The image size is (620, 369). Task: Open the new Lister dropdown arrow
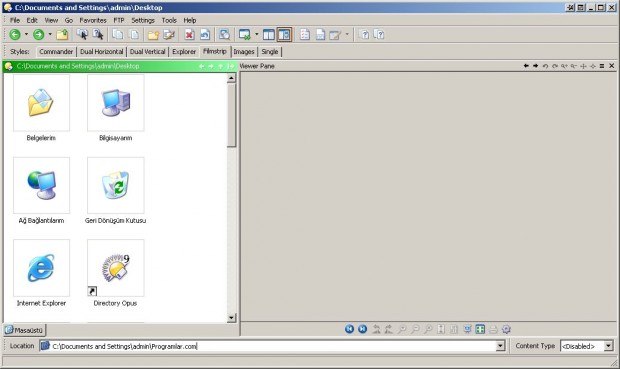[x=256, y=34]
